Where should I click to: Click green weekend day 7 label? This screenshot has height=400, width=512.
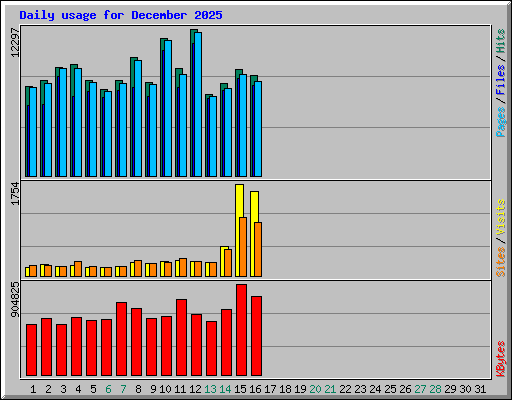click(x=123, y=389)
